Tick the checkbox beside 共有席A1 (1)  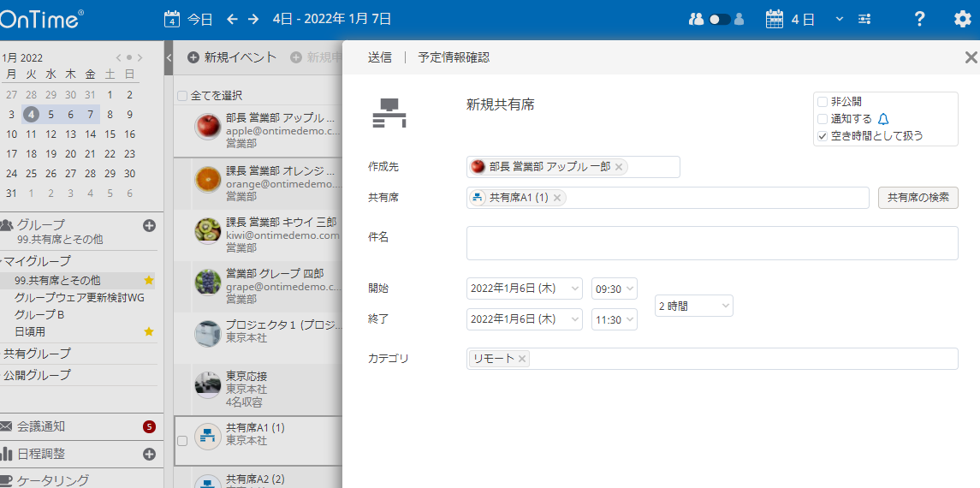pyautogui.click(x=181, y=441)
